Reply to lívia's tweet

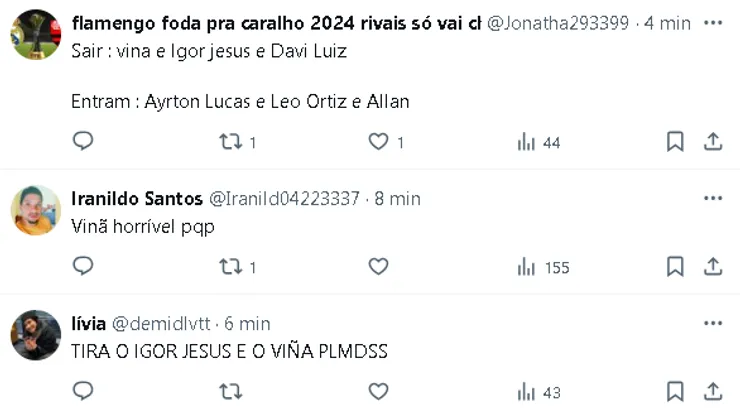point(83,391)
